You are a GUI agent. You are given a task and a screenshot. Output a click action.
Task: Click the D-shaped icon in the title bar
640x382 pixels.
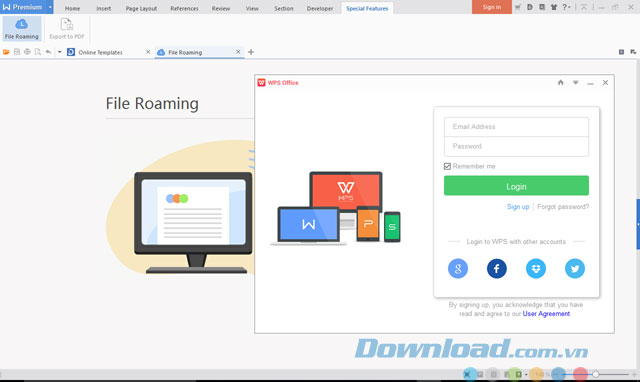(530, 7)
